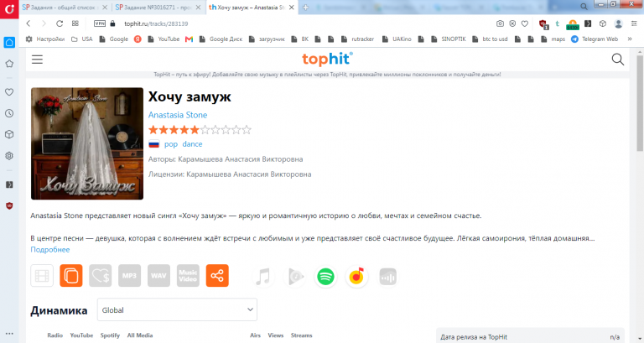Viewport: 644px width, 343px height.
Task: Click the Music Video icon
Action: click(x=188, y=276)
